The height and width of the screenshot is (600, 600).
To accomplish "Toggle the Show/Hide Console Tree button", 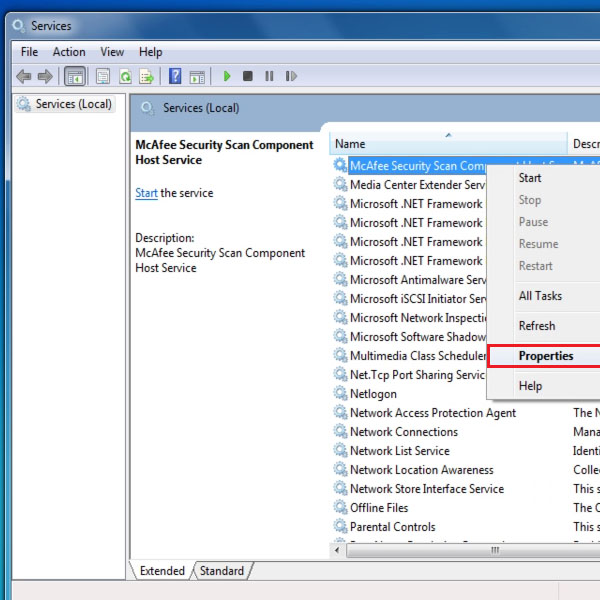I will [x=75, y=76].
